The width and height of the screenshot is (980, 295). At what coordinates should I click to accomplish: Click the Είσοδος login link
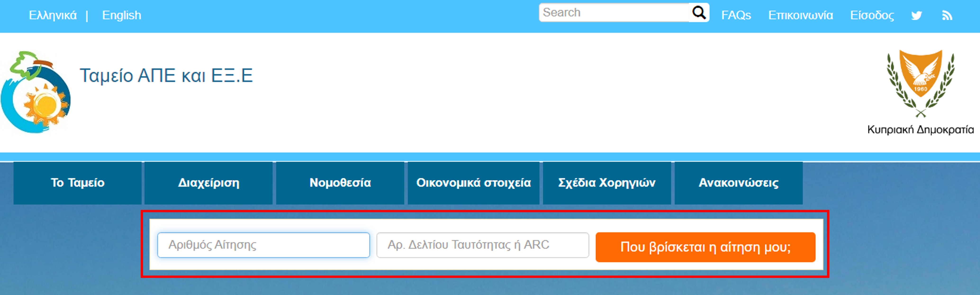(872, 15)
